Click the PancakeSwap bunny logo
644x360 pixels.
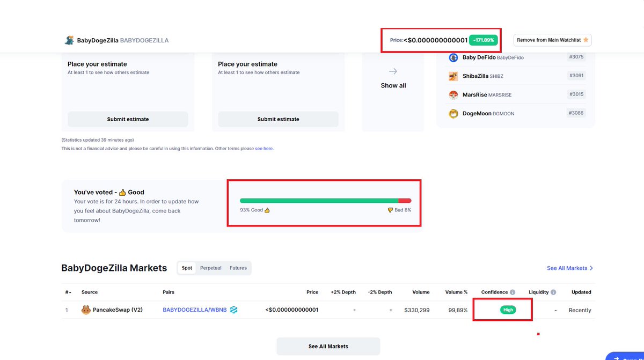(86, 310)
